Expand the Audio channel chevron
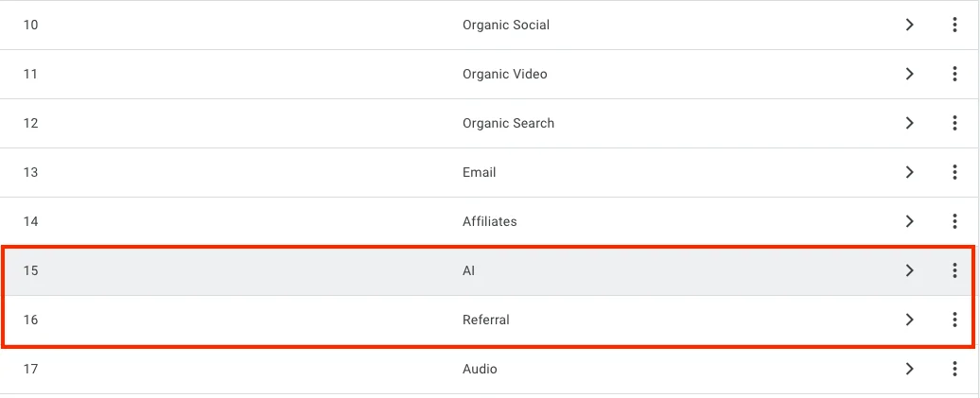Image resolution: width=980 pixels, height=398 pixels. tap(909, 369)
